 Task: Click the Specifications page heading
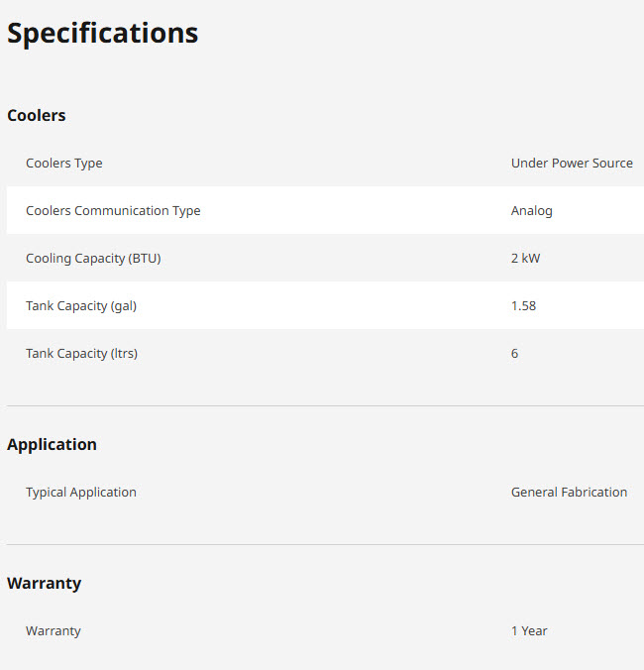pos(103,34)
